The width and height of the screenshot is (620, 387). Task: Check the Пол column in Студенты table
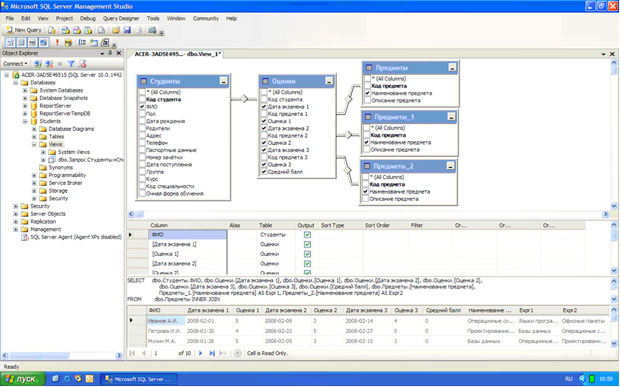[142, 114]
